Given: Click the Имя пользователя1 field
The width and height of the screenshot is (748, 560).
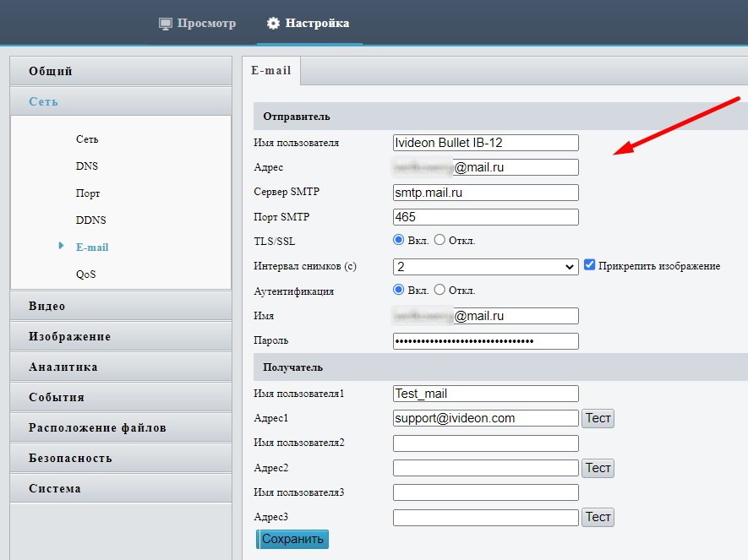Looking at the screenshot, I should click(486, 394).
